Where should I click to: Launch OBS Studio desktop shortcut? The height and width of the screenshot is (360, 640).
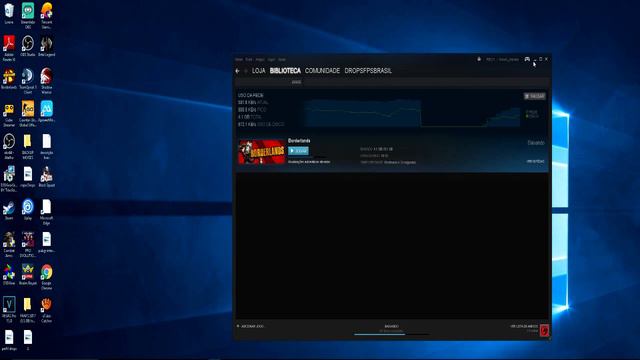tap(28, 46)
